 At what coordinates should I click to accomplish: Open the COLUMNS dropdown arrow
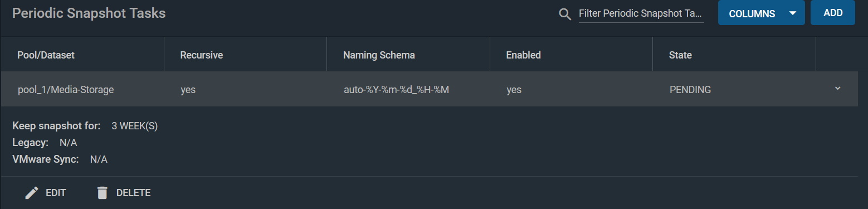(793, 13)
